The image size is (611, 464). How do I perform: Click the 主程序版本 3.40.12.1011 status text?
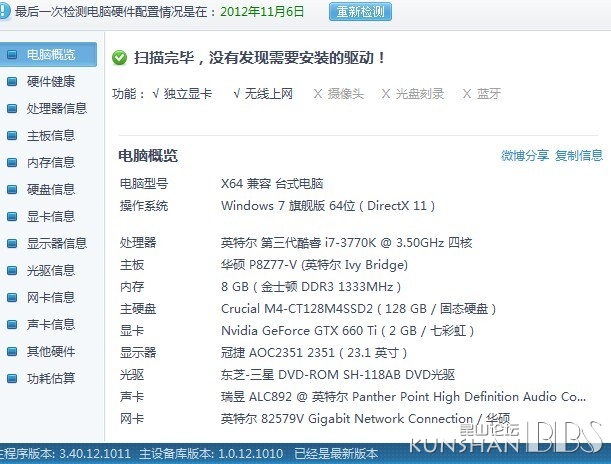click(65, 453)
